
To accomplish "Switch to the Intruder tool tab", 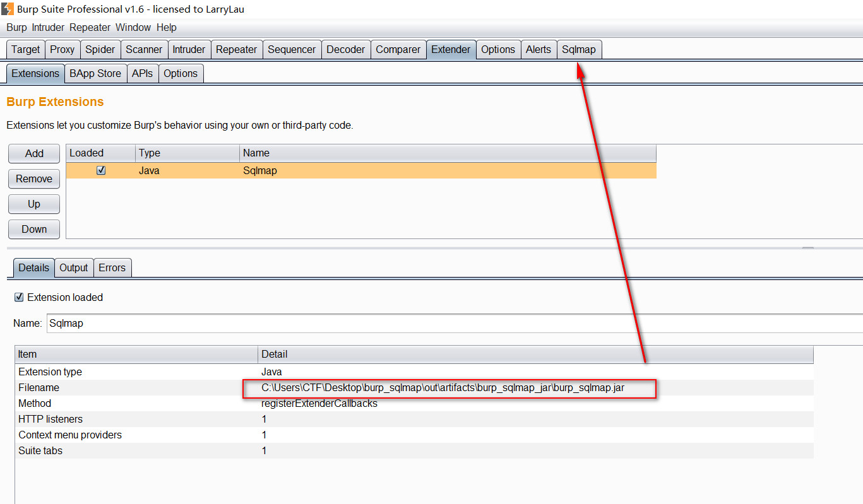I will point(189,49).
